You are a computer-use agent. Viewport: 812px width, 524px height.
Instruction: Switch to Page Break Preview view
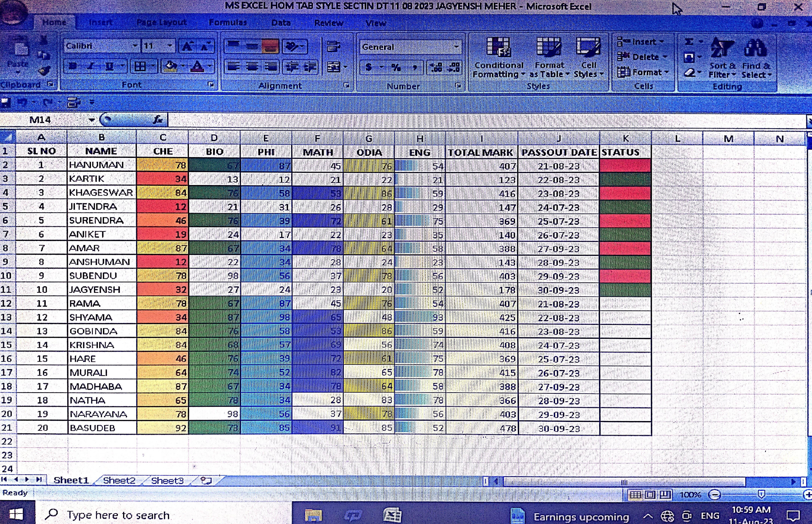point(665,494)
